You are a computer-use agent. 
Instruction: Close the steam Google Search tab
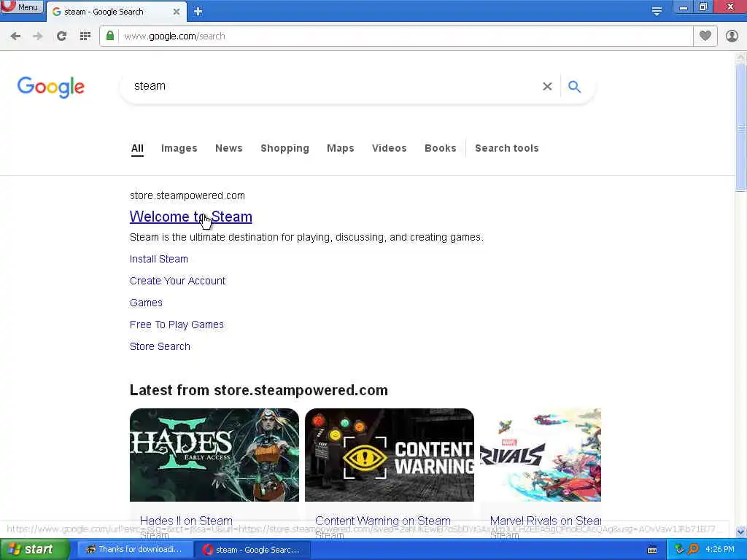(177, 12)
